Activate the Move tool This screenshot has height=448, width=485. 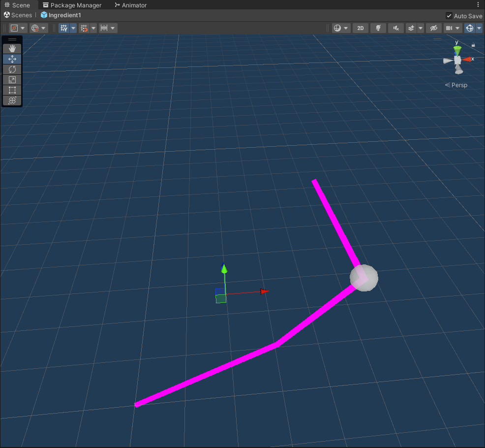[12, 59]
